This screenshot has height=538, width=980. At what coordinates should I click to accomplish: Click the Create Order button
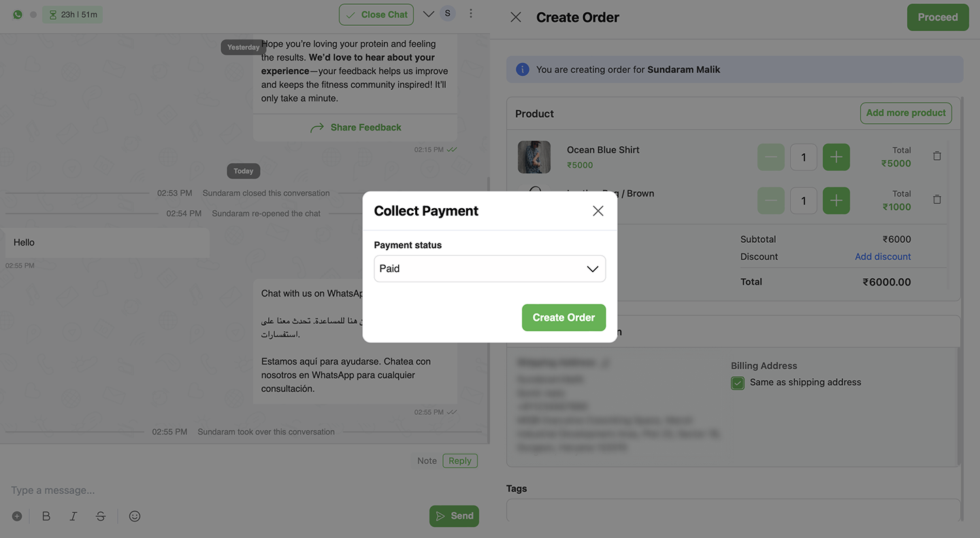pos(563,318)
